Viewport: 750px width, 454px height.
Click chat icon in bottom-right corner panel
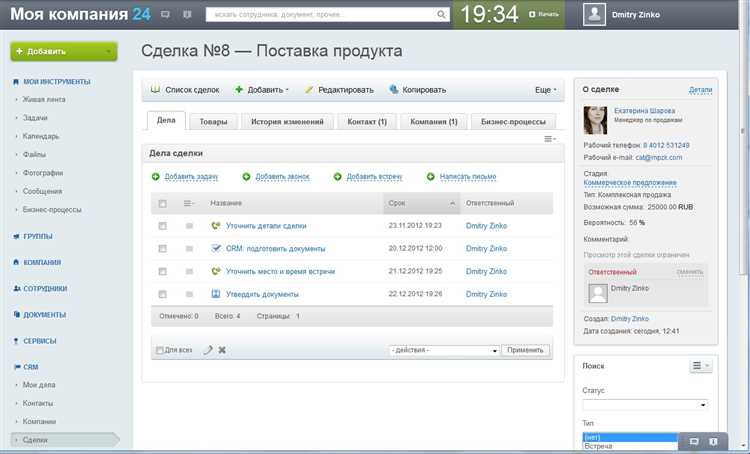point(694,442)
